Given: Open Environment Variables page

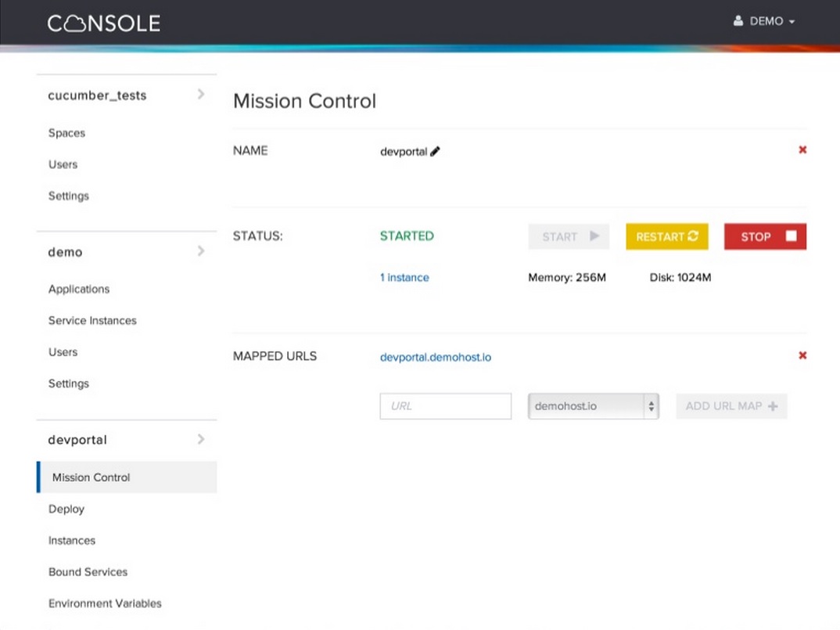Looking at the screenshot, I should coord(105,603).
